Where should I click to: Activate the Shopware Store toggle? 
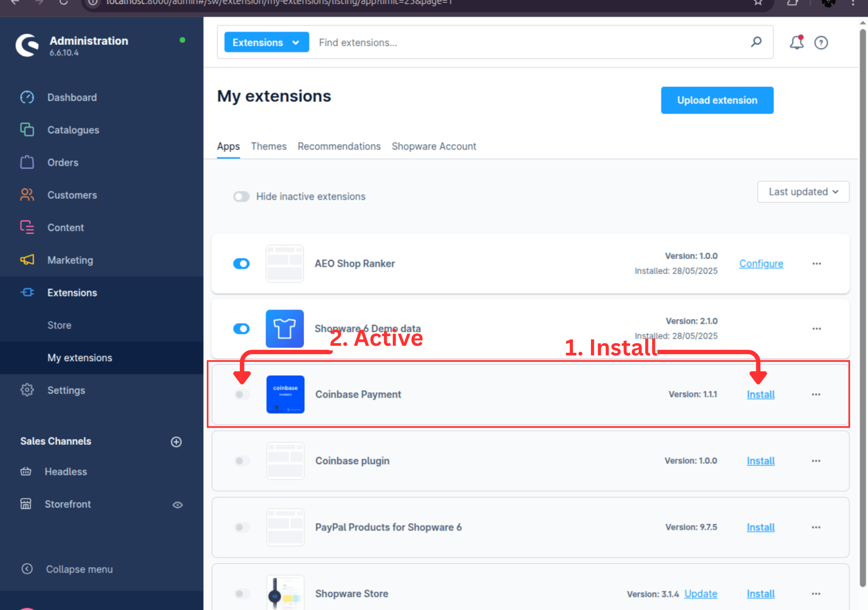point(242,594)
